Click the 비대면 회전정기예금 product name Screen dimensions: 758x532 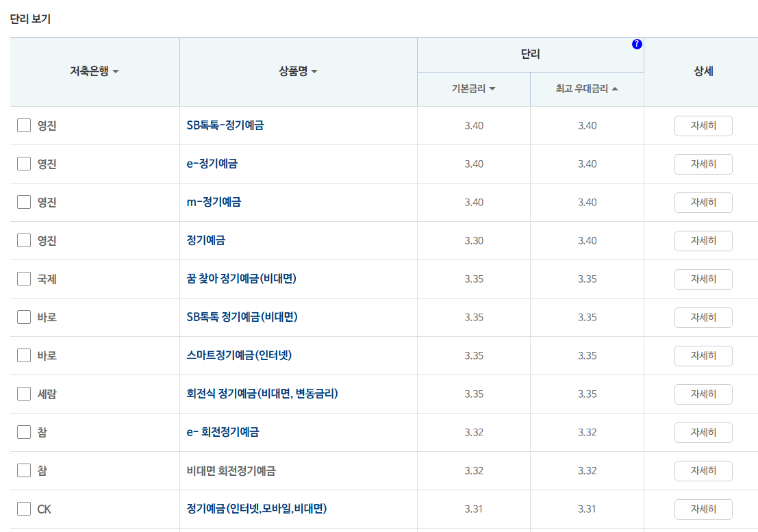[231, 470]
